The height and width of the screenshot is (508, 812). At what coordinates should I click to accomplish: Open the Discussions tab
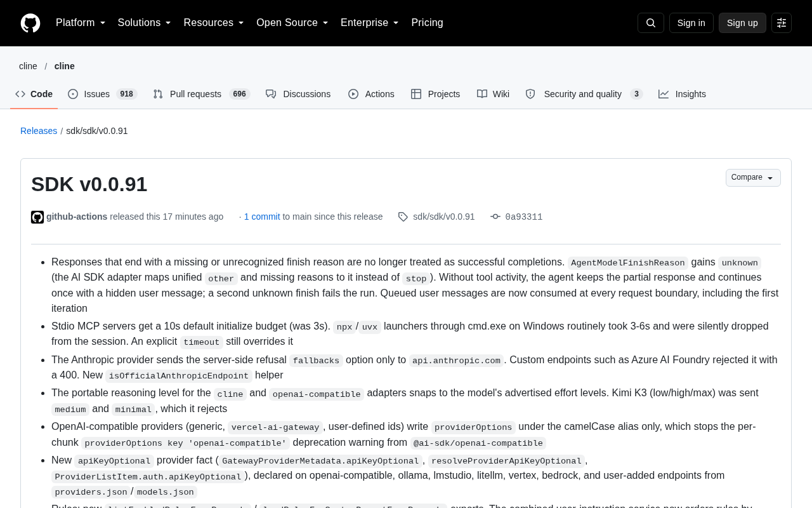[x=298, y=94]
